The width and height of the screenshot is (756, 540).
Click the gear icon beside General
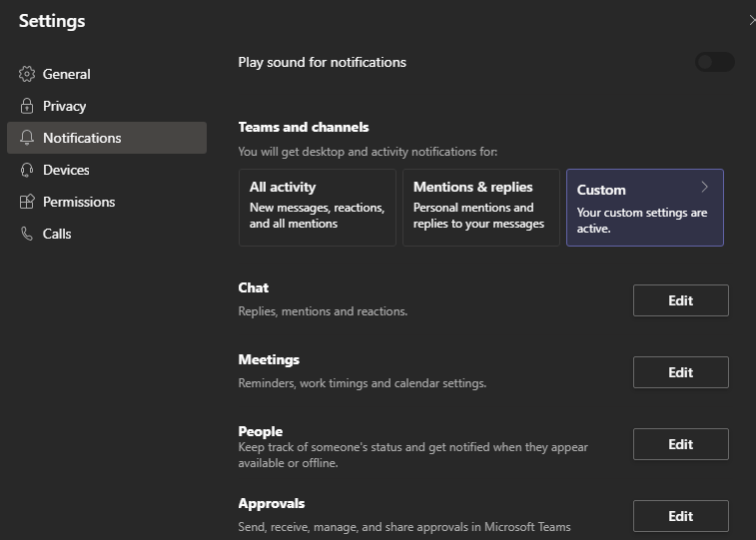click(x=27, y=74)
